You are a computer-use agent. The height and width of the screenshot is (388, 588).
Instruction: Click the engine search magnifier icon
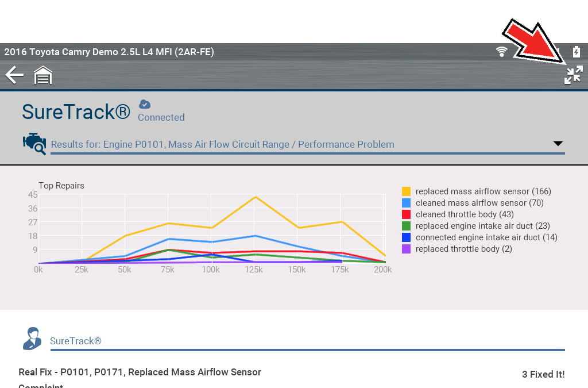point(34,143)
